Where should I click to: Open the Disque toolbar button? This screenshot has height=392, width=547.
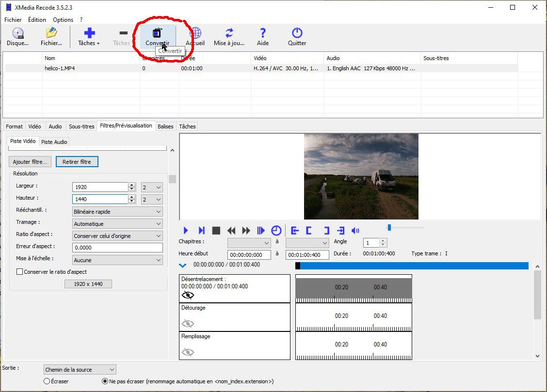[x=18, y=37]
